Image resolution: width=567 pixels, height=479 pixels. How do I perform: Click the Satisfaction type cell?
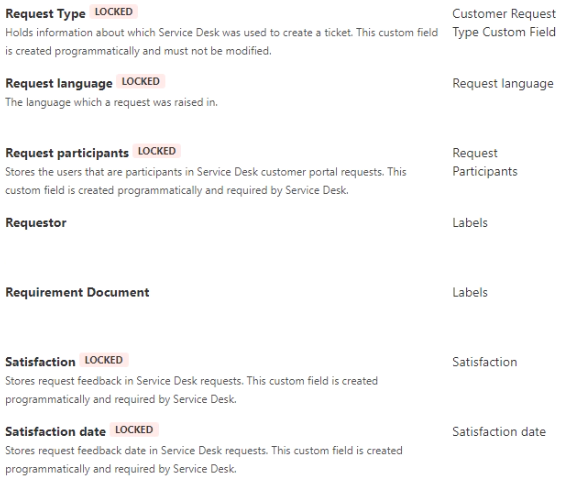pyautogui.click(x=485, y=362)
